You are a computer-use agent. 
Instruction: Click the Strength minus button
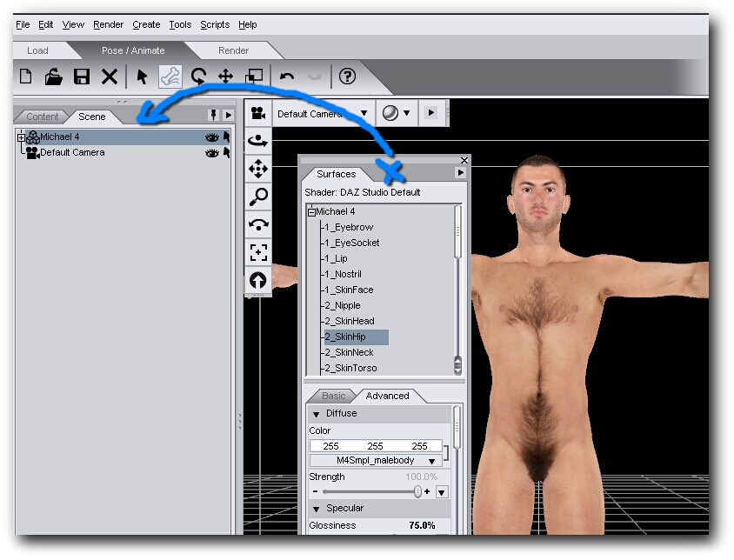(x=315, y=491)
